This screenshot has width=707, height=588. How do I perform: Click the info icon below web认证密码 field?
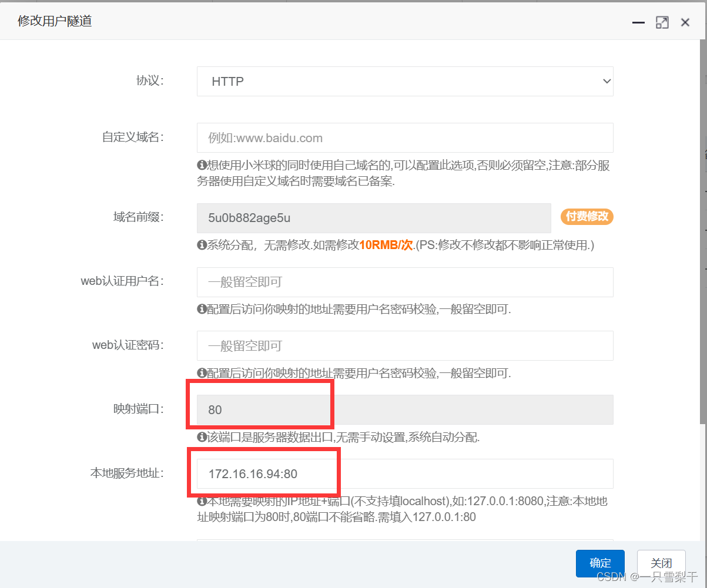pos(201,373)
